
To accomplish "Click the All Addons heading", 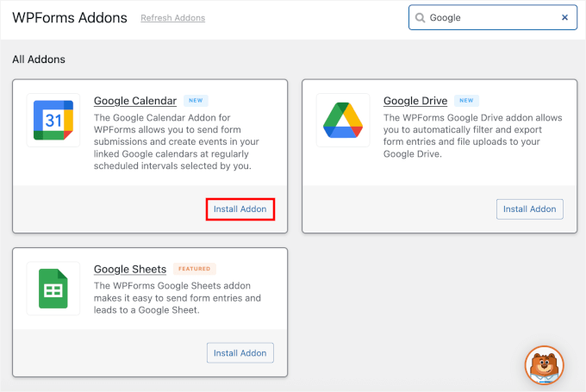I will pos(39,59).
